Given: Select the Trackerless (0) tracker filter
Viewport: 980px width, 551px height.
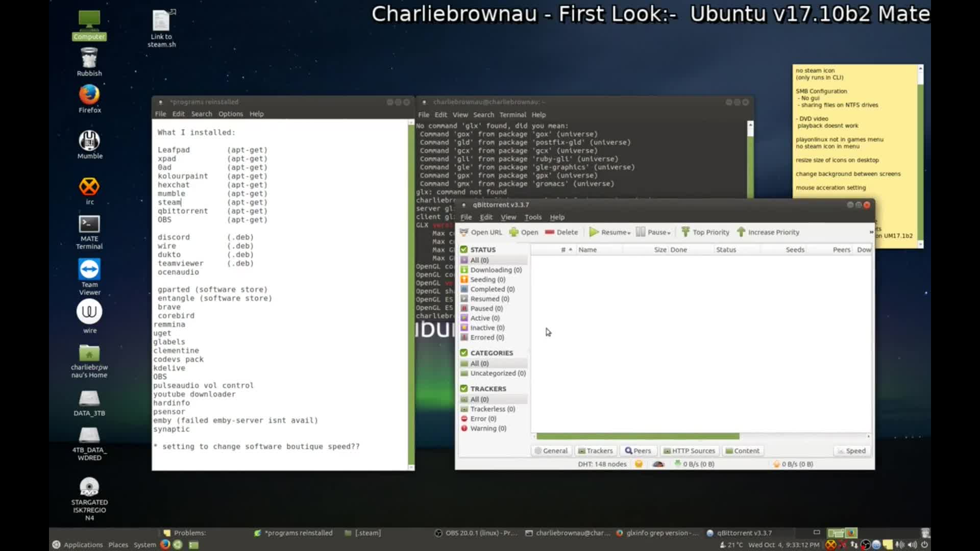Looking at the screenshot, I should click(x=487, y=409).
